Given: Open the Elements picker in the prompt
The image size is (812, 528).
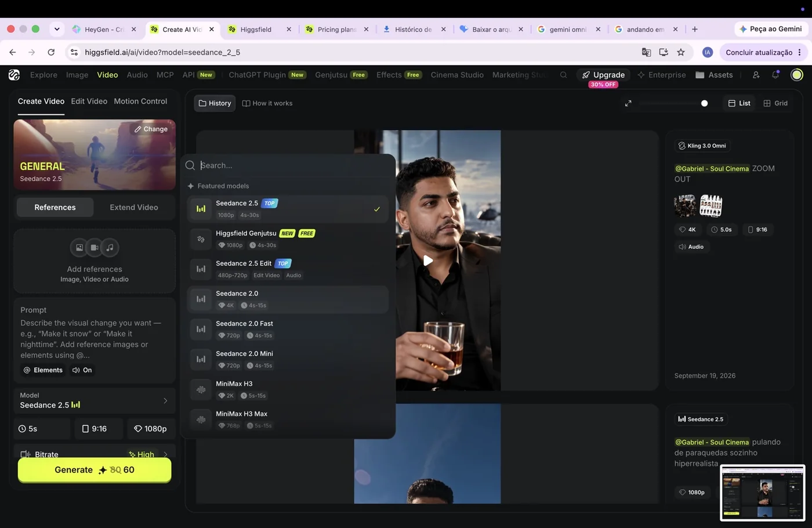Looking at the screenshot, I should coord(43,370).
